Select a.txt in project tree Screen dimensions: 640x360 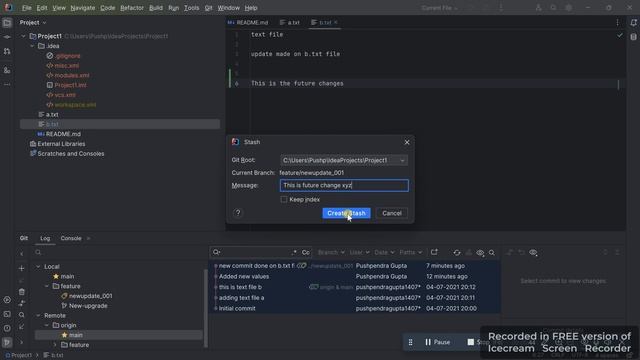point(48,114)
